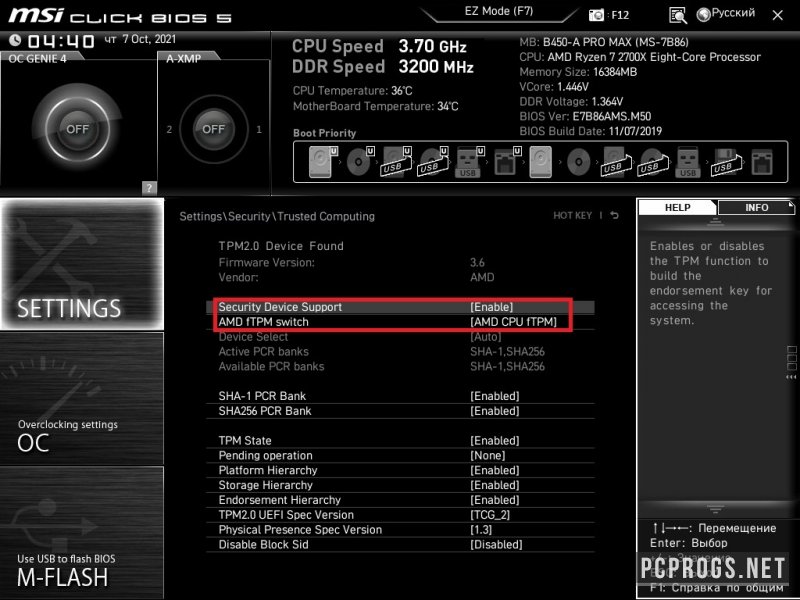Open TPM2.0 UEFI Spec Version choices

tap(400, 514)
